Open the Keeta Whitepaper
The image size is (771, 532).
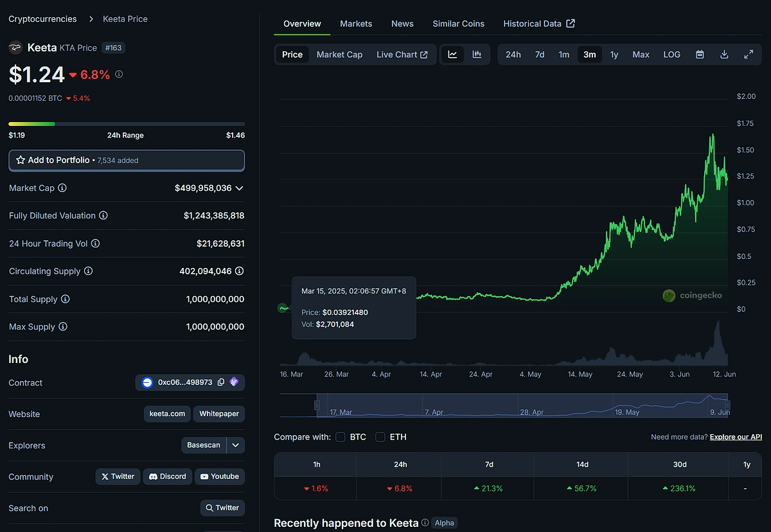pyautogui.click(x=218, y=414)
